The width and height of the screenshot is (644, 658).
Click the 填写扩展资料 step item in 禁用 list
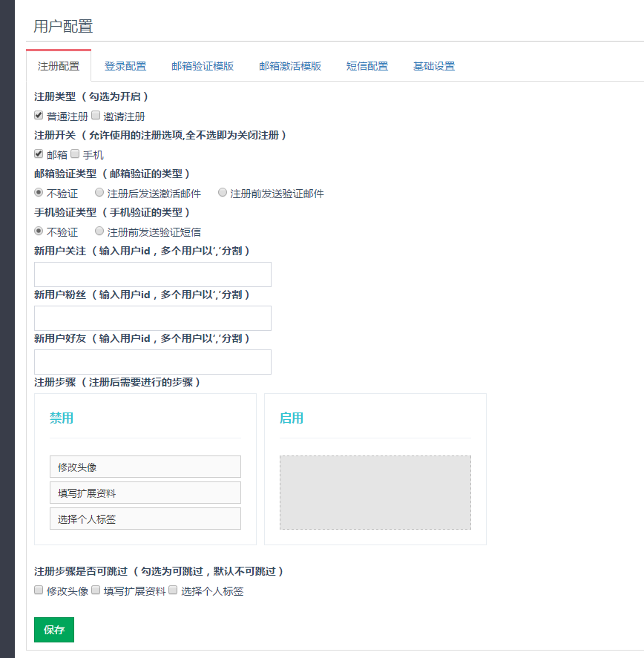145,493
